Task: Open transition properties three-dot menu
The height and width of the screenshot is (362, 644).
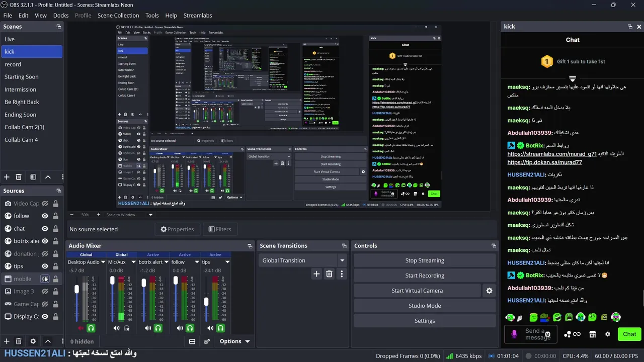Action: click(342, 274)
